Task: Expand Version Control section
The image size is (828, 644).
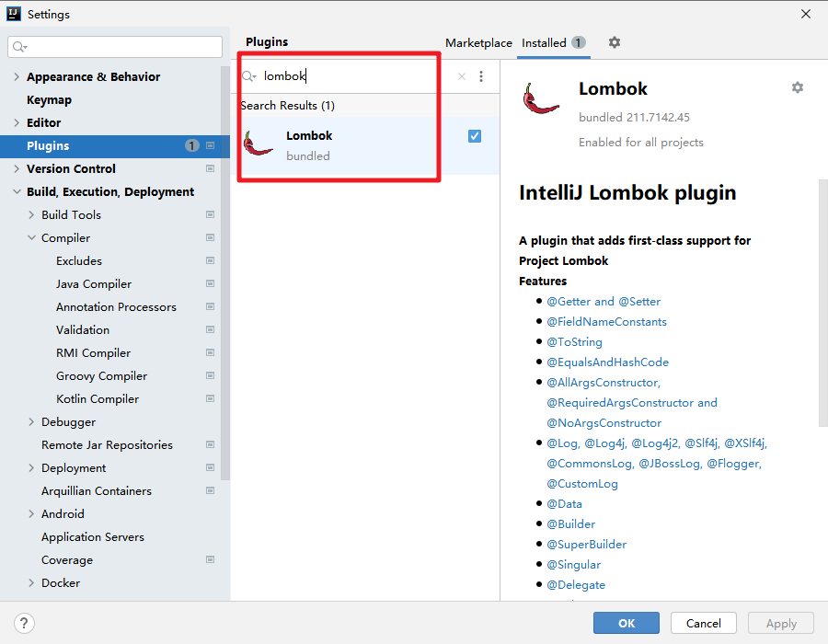Action: point(17,169)
